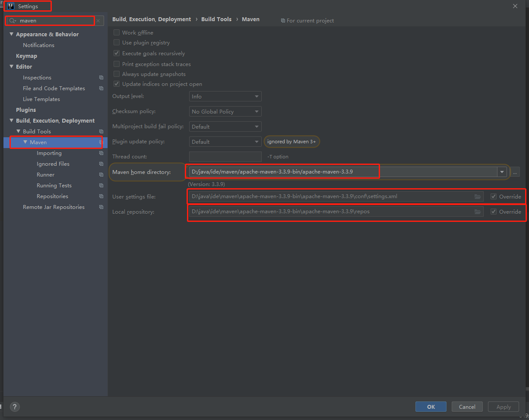This screenshot has width=529, height=420.
Task: Click the project-level icon on the Maven row
Action: (x=101, y=142)
